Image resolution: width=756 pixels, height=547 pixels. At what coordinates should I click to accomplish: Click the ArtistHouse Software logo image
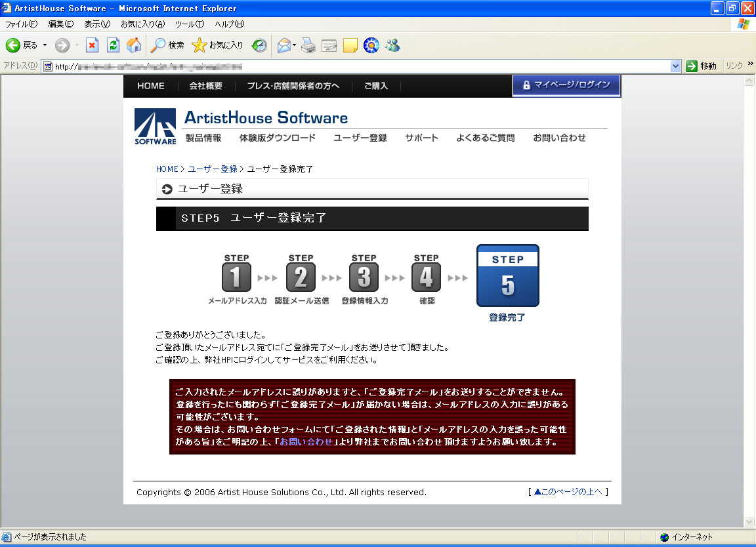click(156, 127)
